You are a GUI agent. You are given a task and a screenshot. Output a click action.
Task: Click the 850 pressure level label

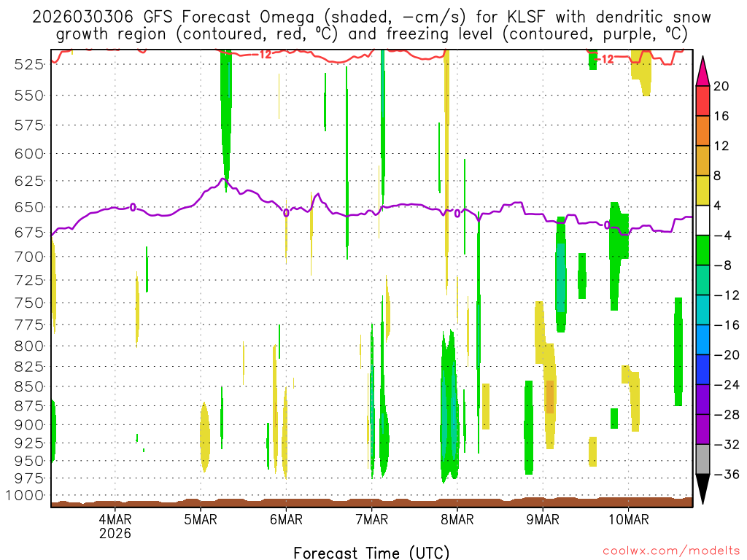[29, 386]
